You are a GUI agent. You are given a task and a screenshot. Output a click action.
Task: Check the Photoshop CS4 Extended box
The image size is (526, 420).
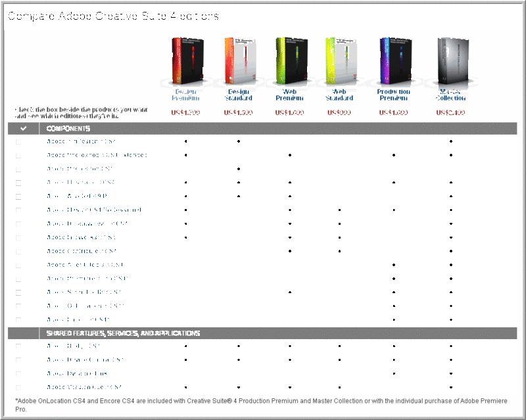[18, 156]
